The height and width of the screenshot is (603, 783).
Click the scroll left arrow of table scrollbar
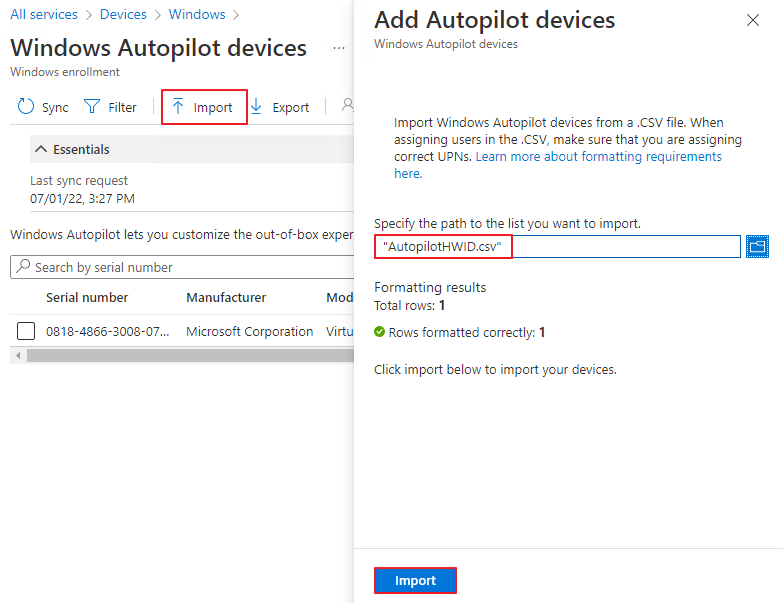pyautogui.click(x=18, y=355)
